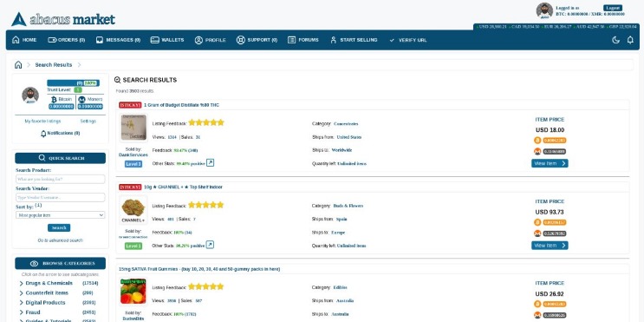Click Search Results breadcrumb link

click(54, 64)
